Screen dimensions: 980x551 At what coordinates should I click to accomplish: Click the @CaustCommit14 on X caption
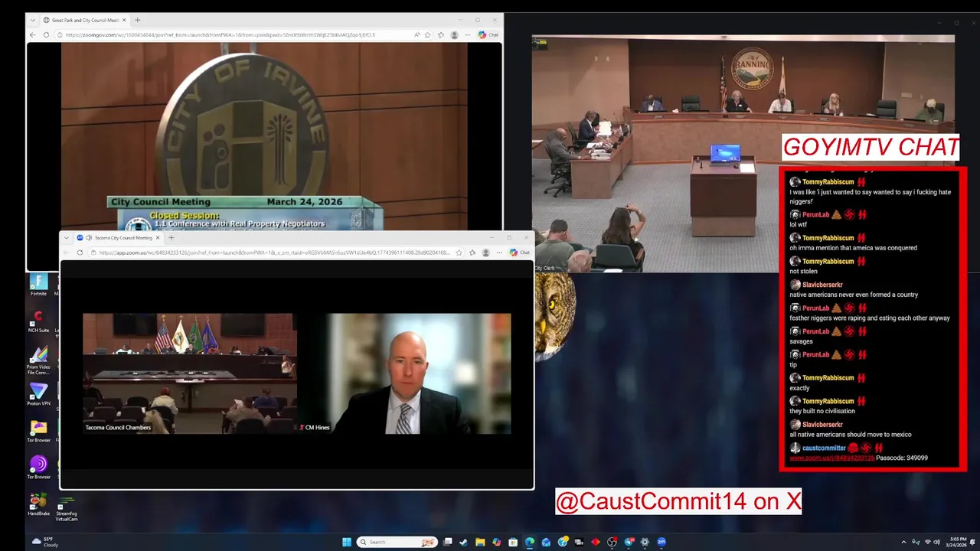click(678, 501)
